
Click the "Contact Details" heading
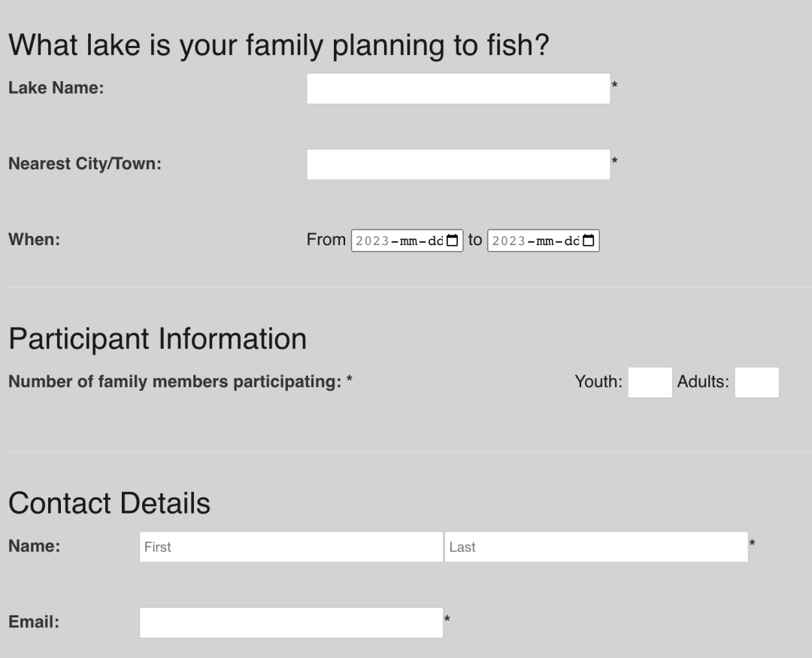[x=109, y=503]
